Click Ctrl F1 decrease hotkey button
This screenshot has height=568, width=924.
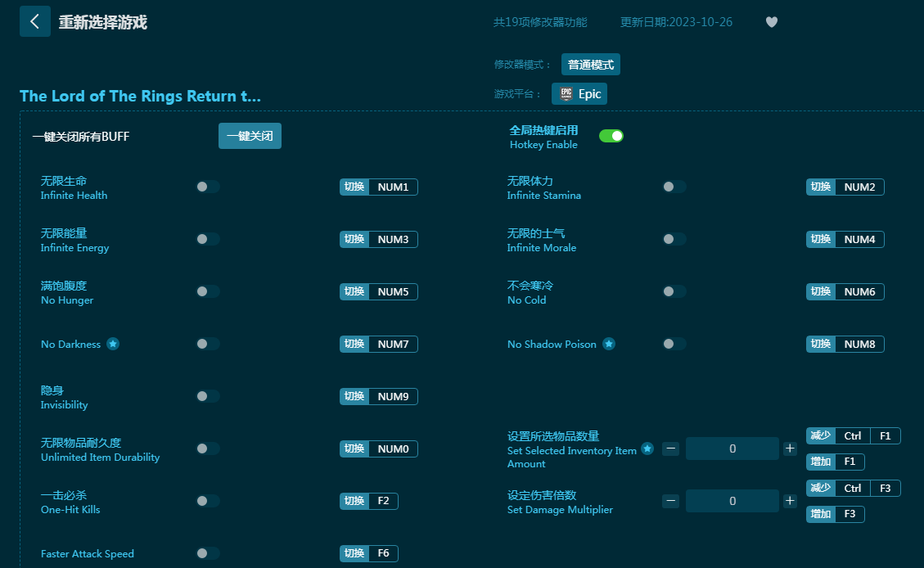click(854, 436)
